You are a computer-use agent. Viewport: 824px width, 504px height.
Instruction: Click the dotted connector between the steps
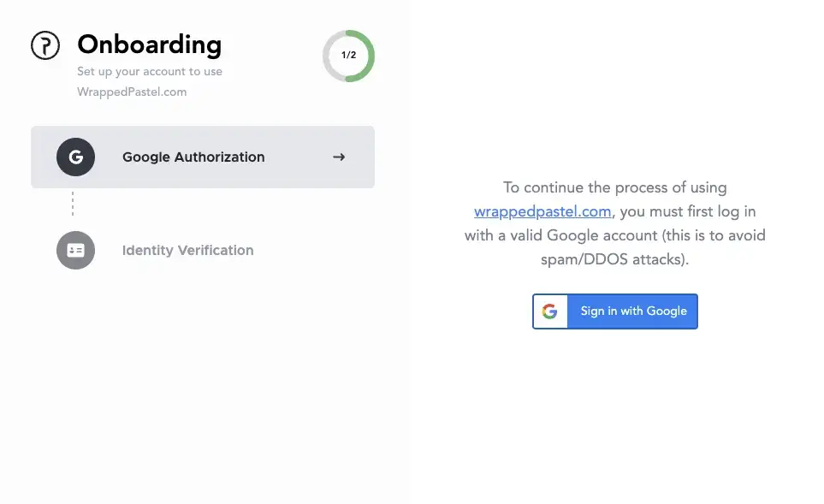[x=73, y=204]
